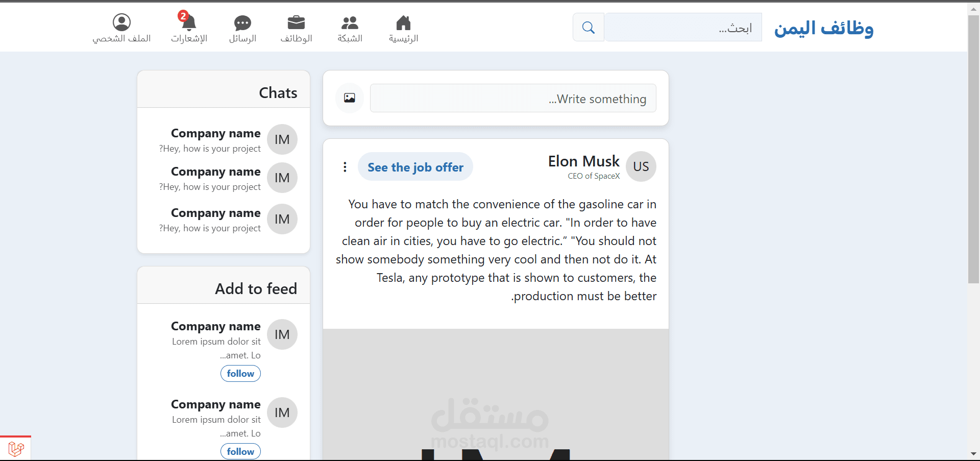Click the vertical page scrollbar thumb

click(x=974, y=149)
